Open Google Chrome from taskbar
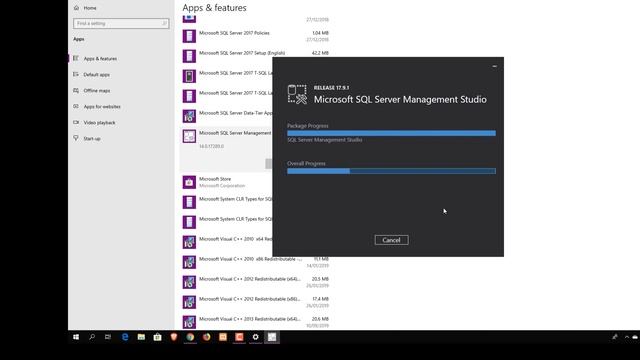Screen dimensions: 640x360 coord(190,337)
